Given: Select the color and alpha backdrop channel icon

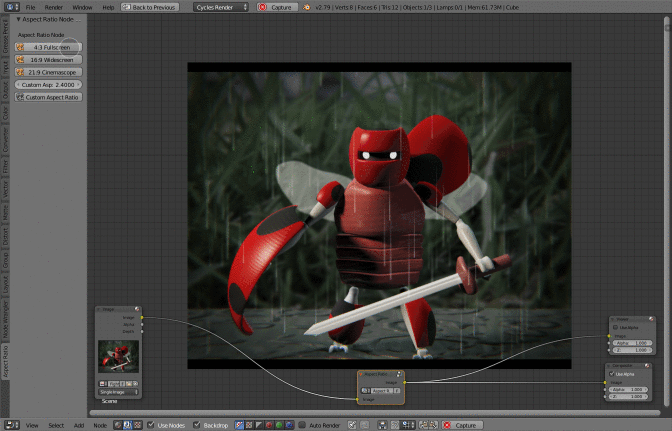Looking at the screenshot, I should pos(239,425).
